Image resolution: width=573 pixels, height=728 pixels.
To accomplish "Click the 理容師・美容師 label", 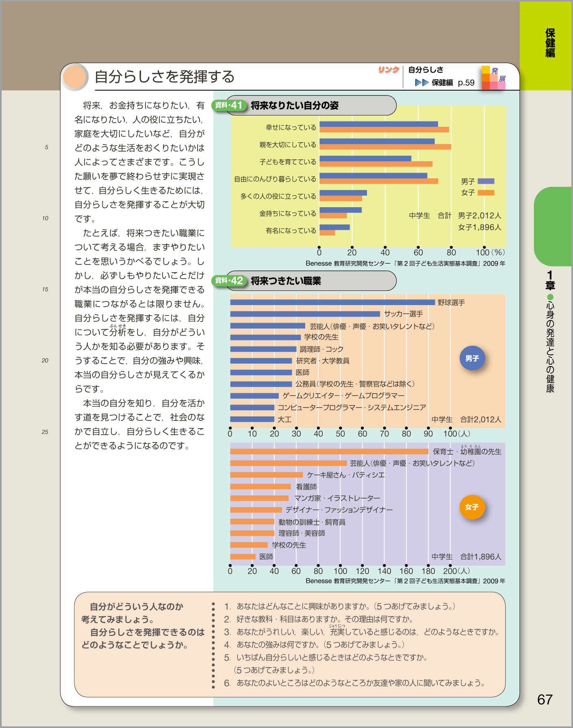I will click(x=302, y=533).
